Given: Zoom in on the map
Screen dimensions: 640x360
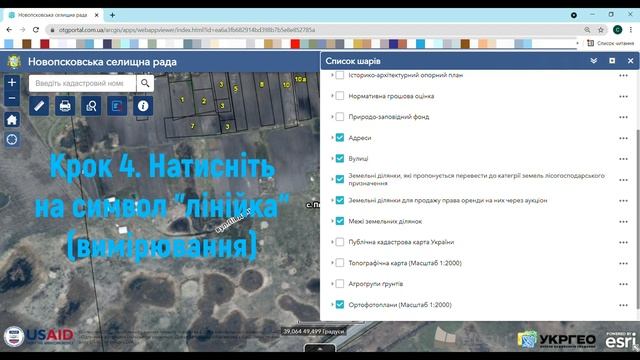Looking at the screenshot, I should [12, 82].
